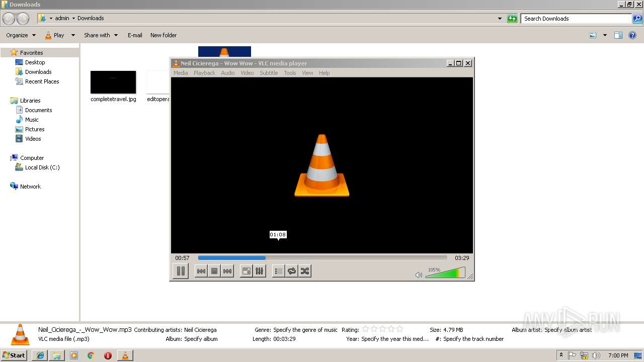Open Explorer help icon
This screenshot has height=362, width=644.
(633, 35)
